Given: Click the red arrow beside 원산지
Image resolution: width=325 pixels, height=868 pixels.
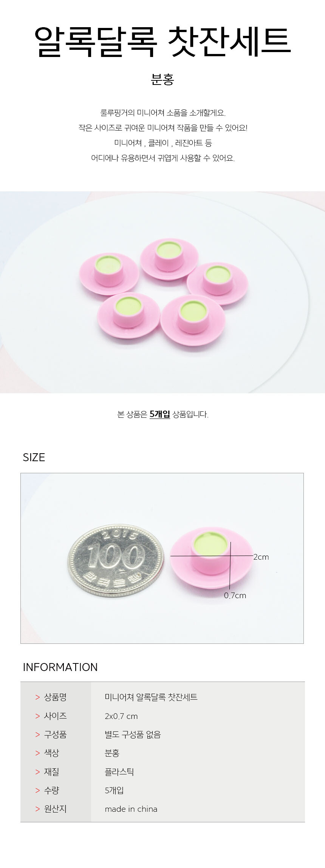Looking at the screenshot, I should tap(37, 809).
